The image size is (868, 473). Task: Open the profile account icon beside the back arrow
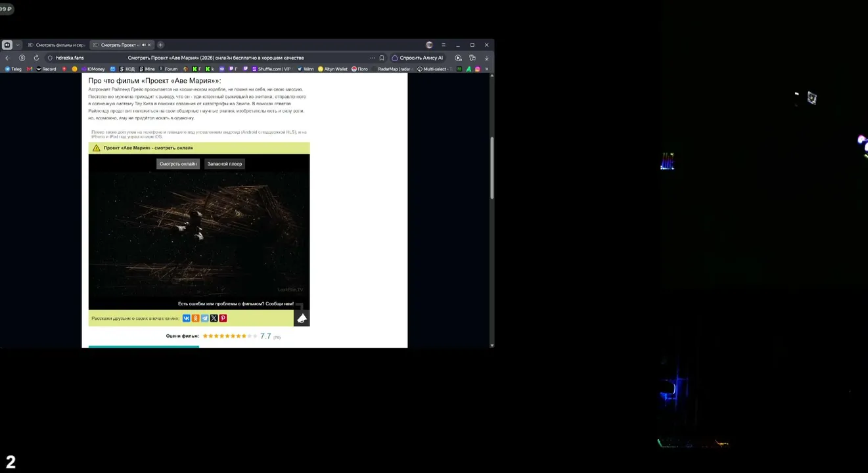pyautogui.click(x=22, y=58)
